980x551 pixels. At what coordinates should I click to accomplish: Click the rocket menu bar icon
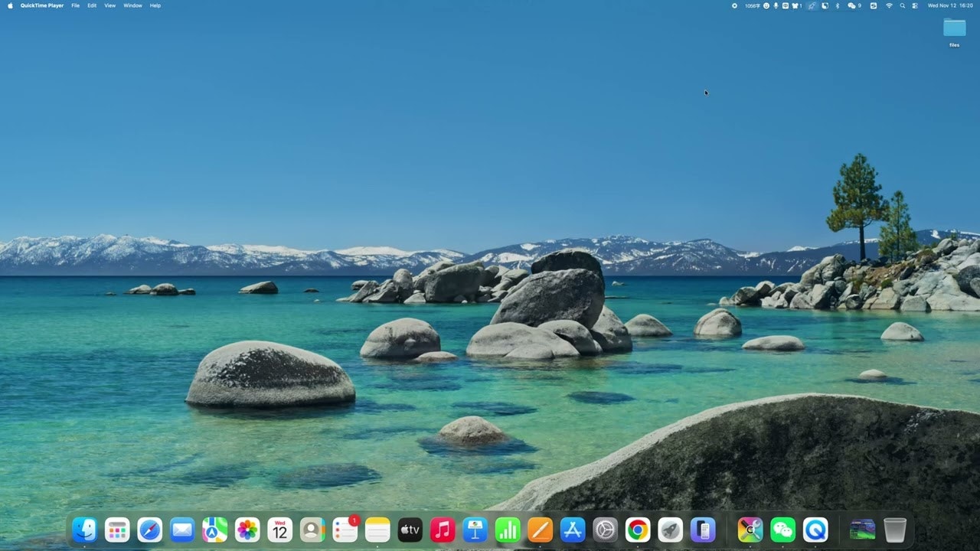812,5
